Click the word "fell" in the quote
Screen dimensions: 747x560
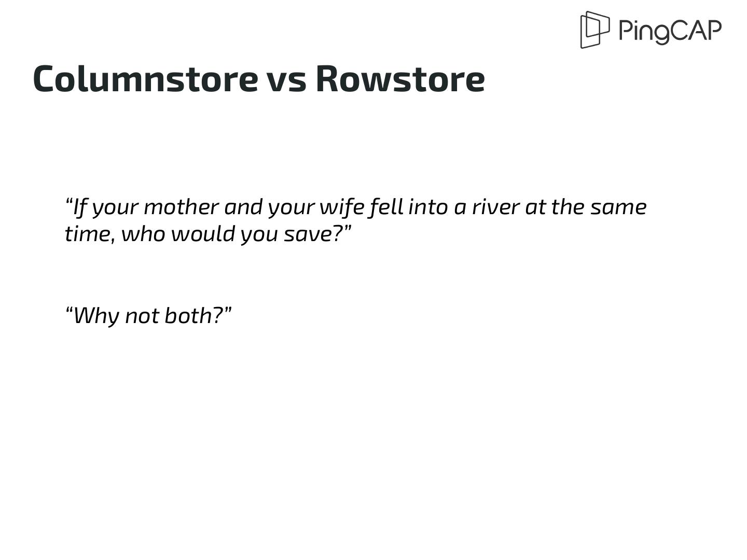click(386, 207)
